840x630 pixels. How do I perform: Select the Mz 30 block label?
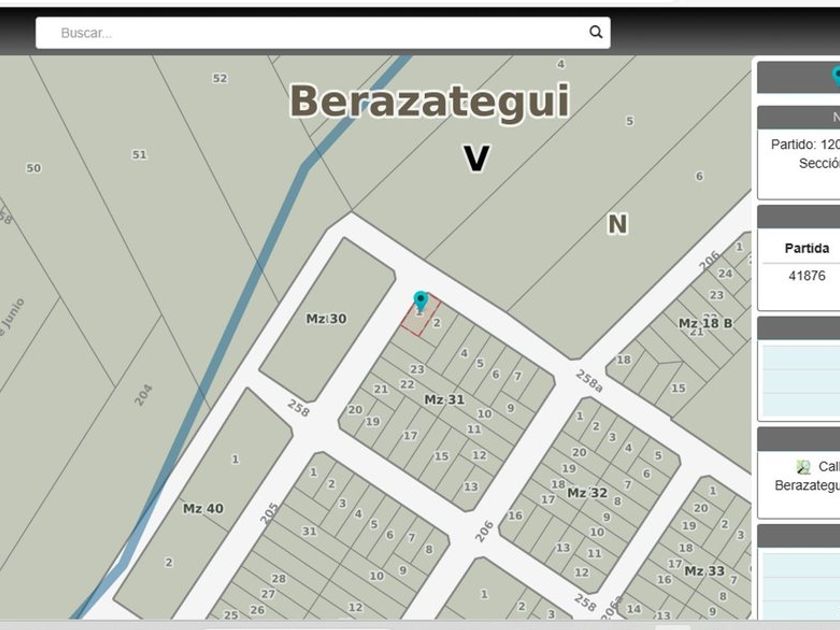click(326, 319)
